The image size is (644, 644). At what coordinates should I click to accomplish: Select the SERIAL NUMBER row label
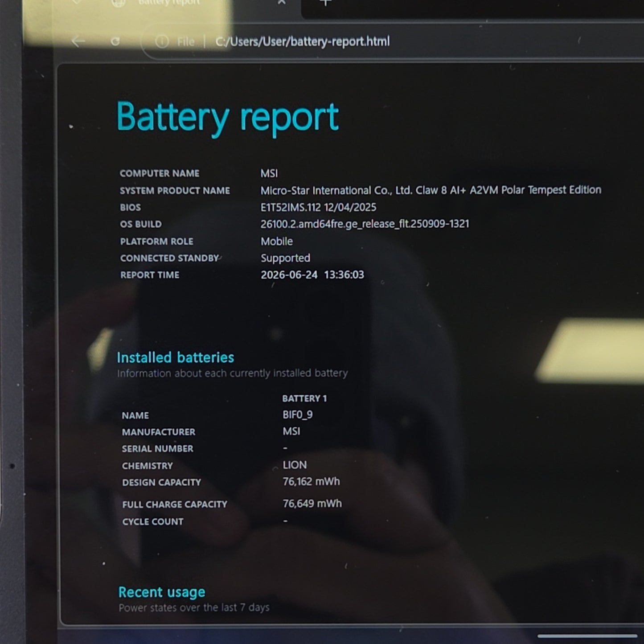click(x=157, y=449)
